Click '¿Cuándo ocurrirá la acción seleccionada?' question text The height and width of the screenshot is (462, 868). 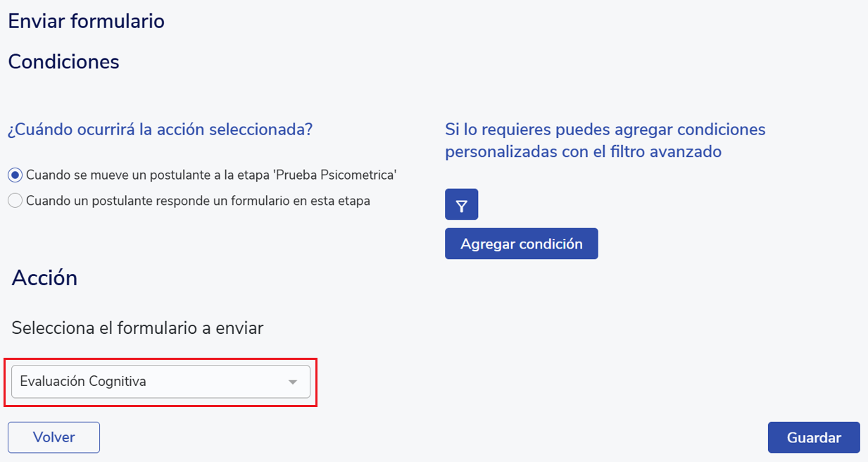[x=160, y=130]
